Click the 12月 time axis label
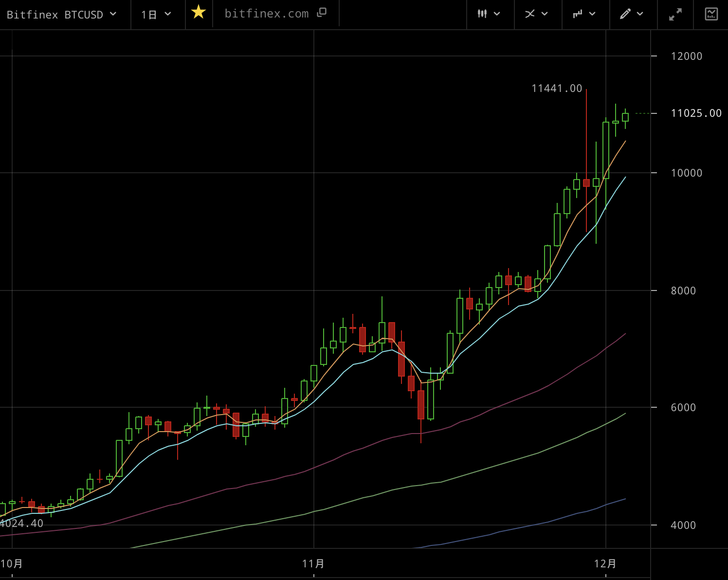 tap(605, 564)
